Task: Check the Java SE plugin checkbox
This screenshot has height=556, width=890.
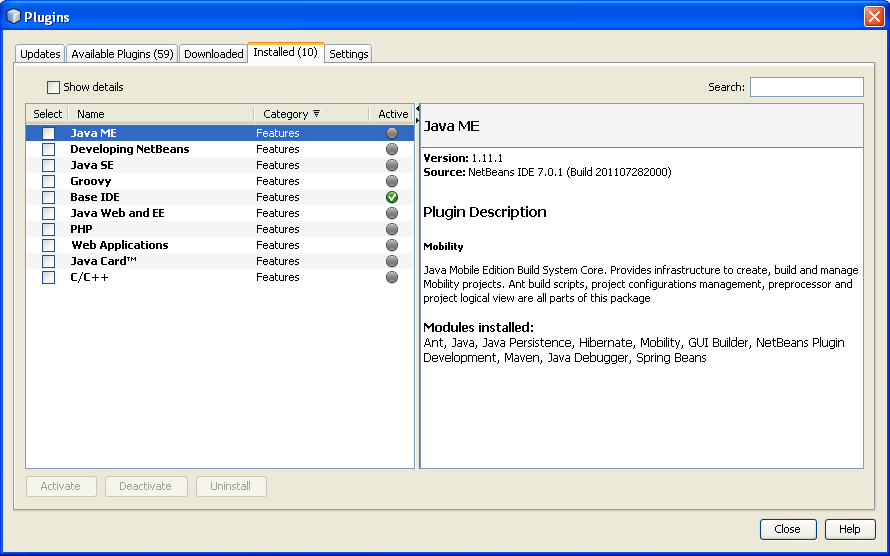Action: pos(48,165)
